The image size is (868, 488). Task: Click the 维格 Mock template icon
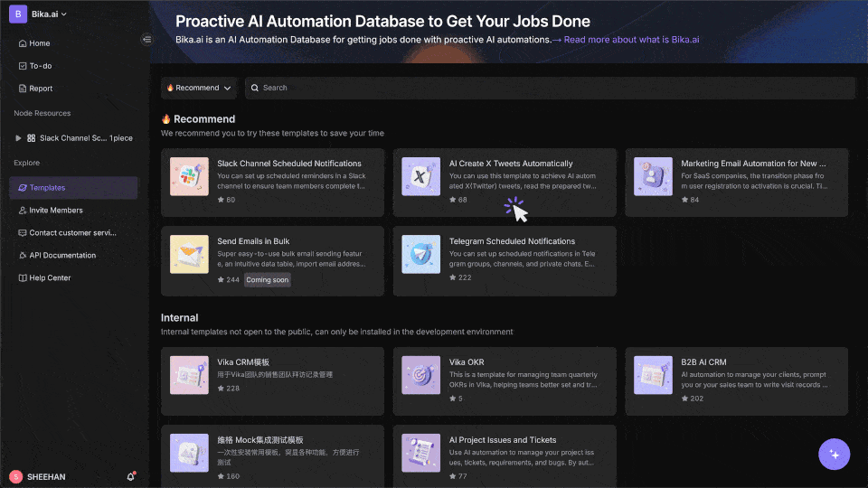tap(189, 453)
